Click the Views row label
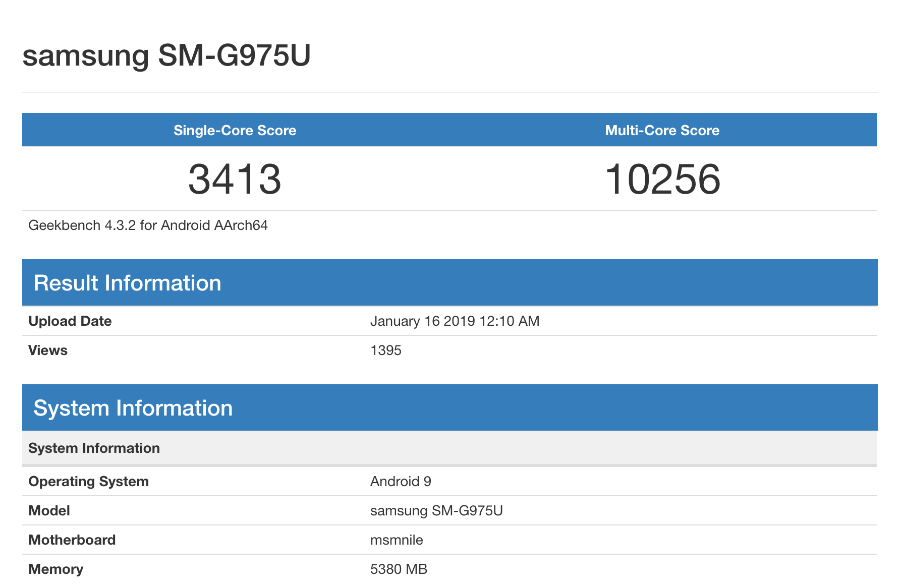 point(48,350)
